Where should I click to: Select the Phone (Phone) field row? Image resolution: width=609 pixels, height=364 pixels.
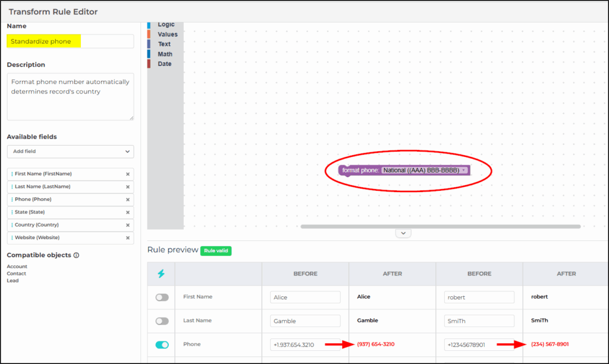click(70, 200)
